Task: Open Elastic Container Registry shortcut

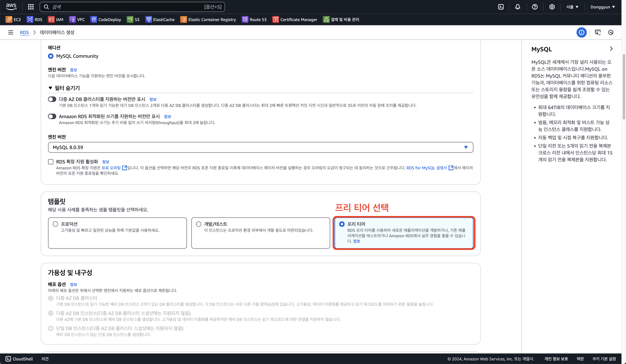Action: [x=208, y=19]
